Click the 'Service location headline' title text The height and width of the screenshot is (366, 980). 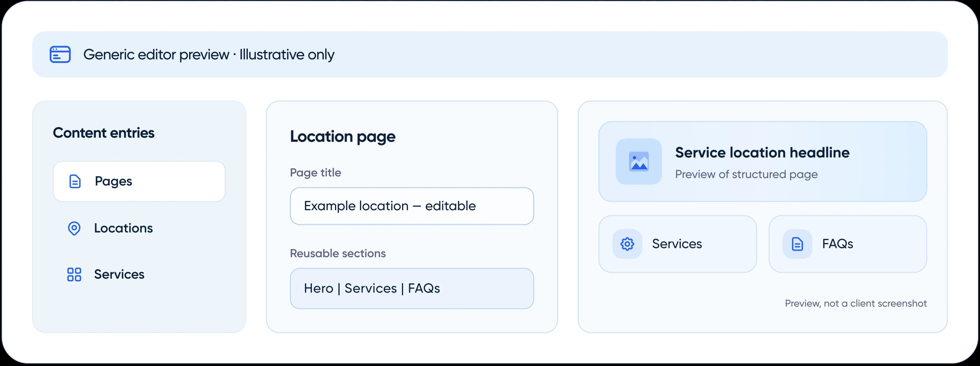(762, 153)
